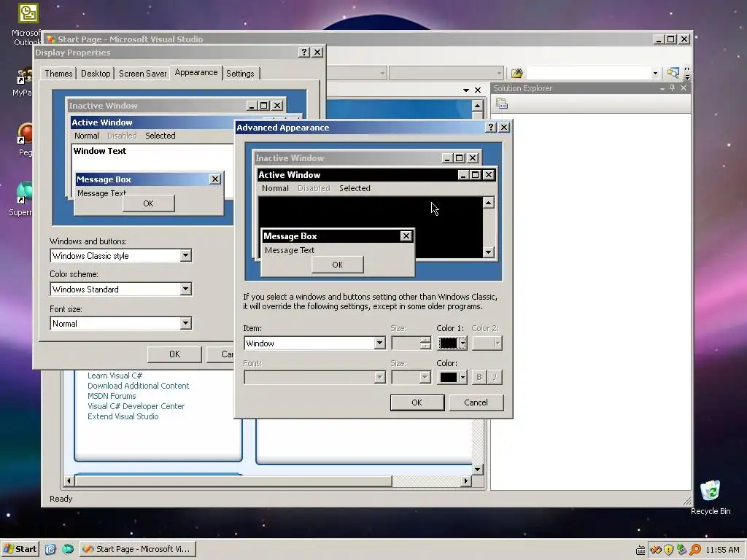Click Message Box title in Advanced Appearance preview
The width and height of the screenshot is (747, 560).
pyautogui.click(x=290, y=236)
